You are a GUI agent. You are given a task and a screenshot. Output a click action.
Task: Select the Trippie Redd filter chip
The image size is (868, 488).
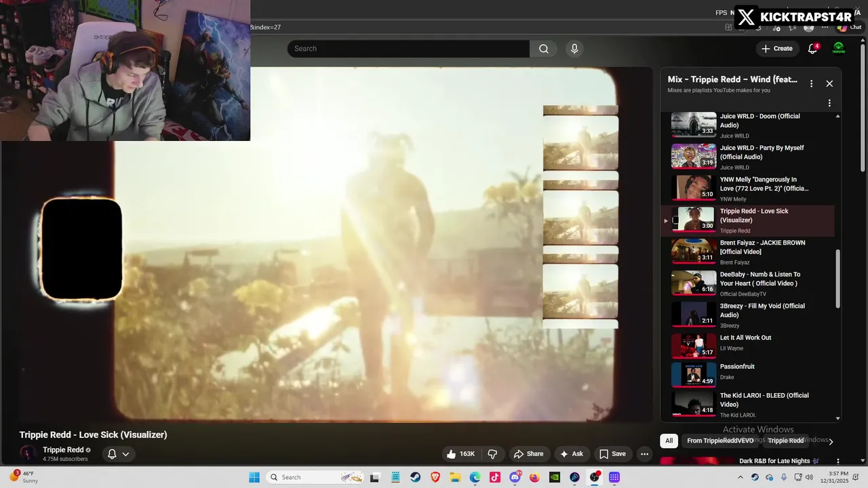(x=785, y=441)
